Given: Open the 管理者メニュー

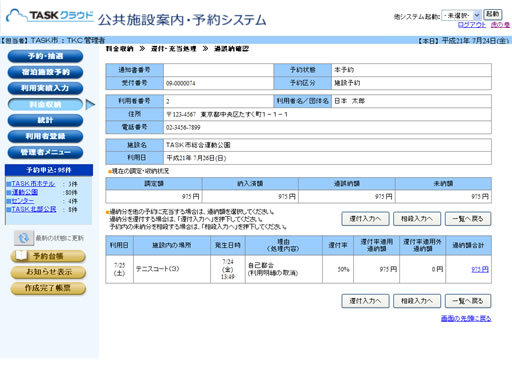Looking at the screenshot, I should click(45, 152).
